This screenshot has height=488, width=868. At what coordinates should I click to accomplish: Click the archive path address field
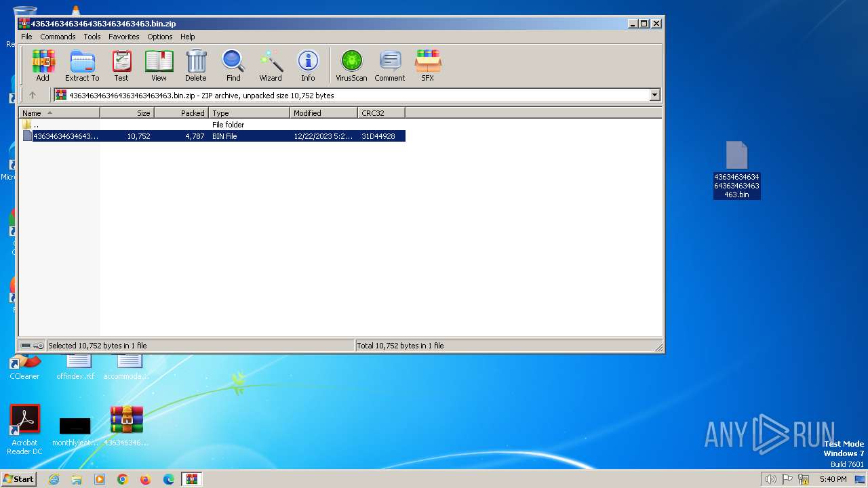point(352,96)
